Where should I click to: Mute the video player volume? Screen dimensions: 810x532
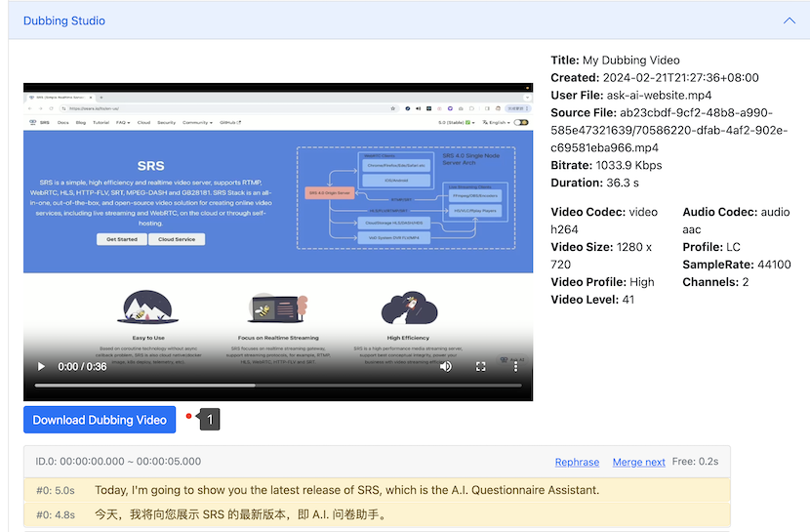[x=446, y=367]
